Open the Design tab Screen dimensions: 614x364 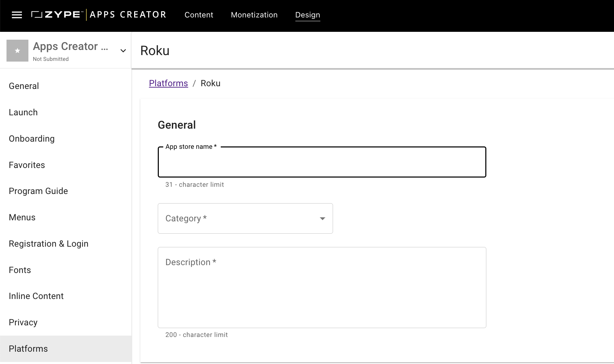308,15
